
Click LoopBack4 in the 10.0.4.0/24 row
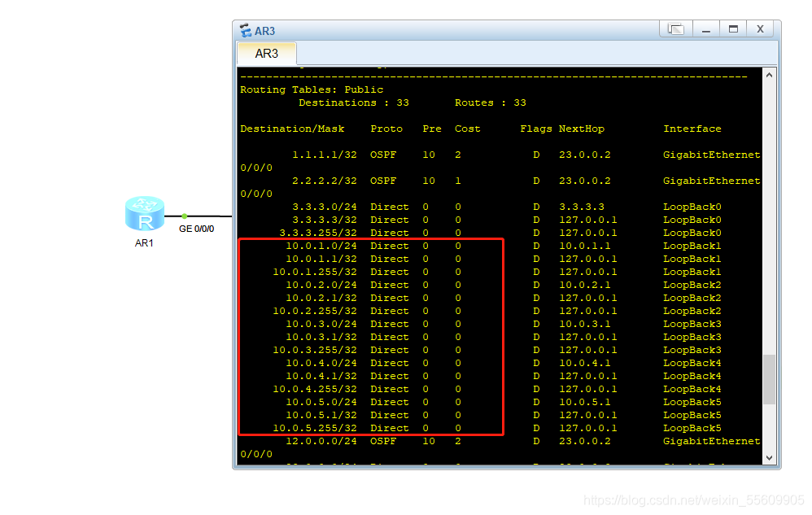tap(692, 363)
